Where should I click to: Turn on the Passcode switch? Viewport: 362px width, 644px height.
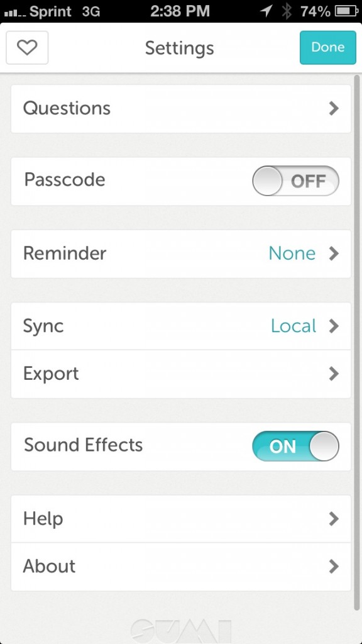tap(295, 180)
